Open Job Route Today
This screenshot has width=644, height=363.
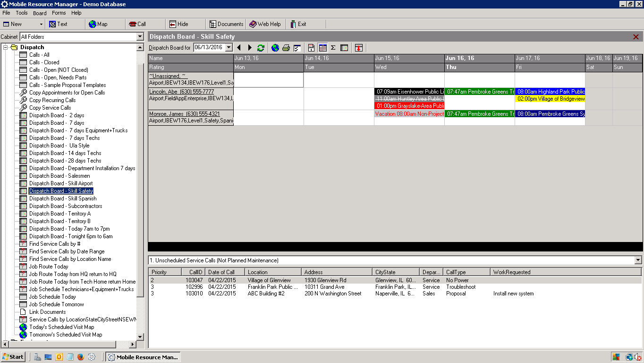(49, 267)
